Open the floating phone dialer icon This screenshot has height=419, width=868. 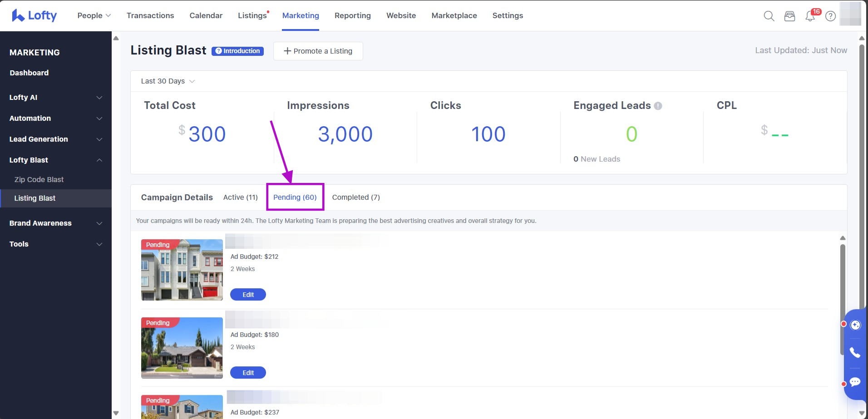pyautogui.click(x=855, y=353)
